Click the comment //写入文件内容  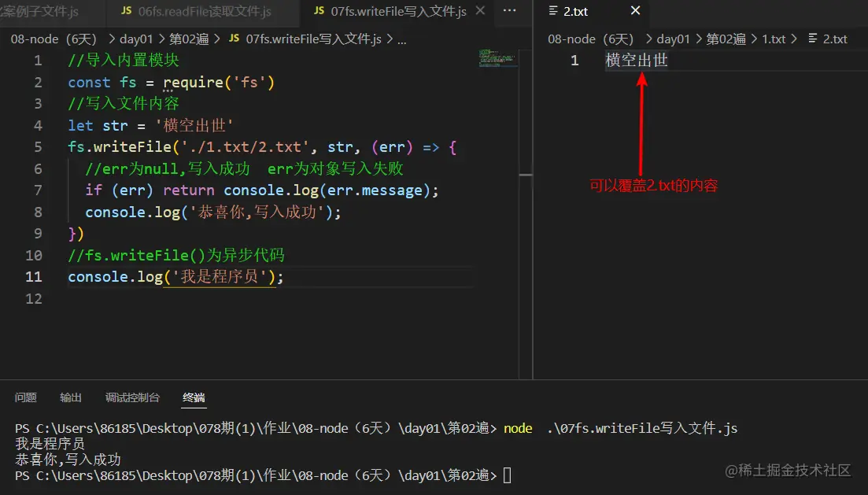[x=124, y=104]
